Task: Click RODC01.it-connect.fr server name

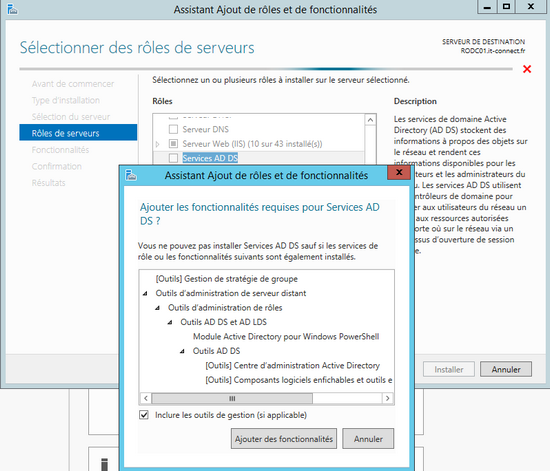Action: 493,51
